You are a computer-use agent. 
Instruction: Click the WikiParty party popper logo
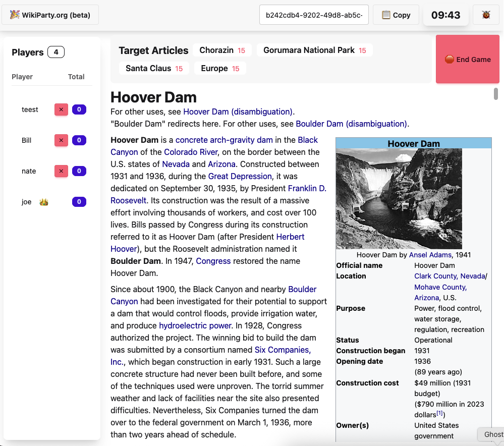click(x=14, y=15)
